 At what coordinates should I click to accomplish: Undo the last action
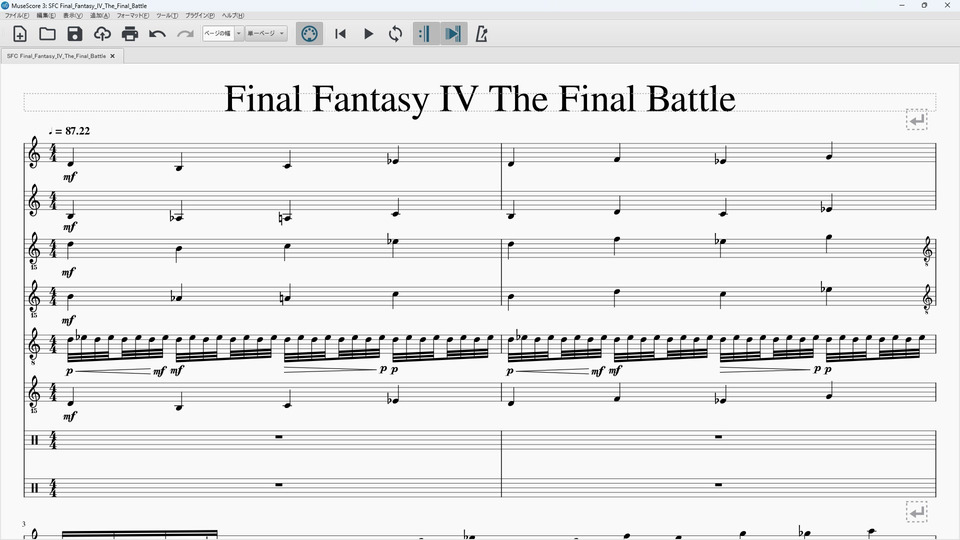pyautogui.click(x=157, y=34)
